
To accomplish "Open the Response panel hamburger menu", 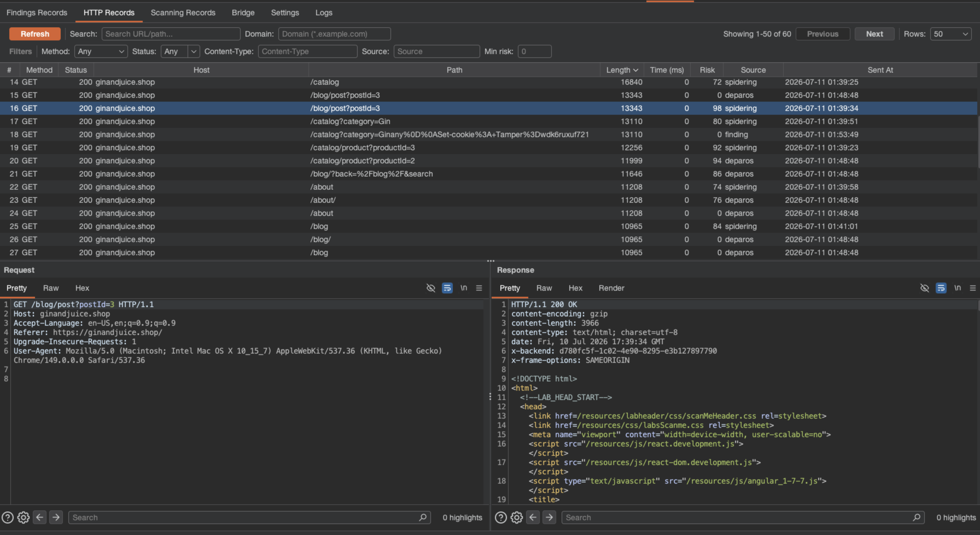I will point(973,288).
